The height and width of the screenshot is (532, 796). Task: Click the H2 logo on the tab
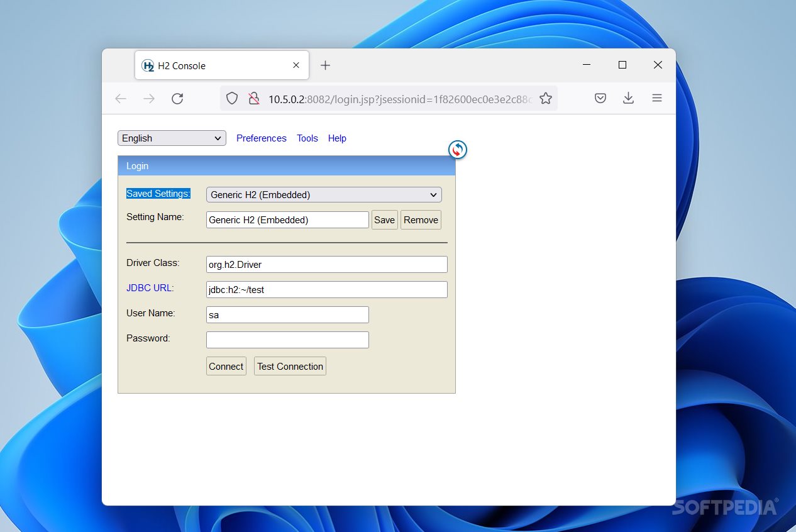tap(148, 65)
